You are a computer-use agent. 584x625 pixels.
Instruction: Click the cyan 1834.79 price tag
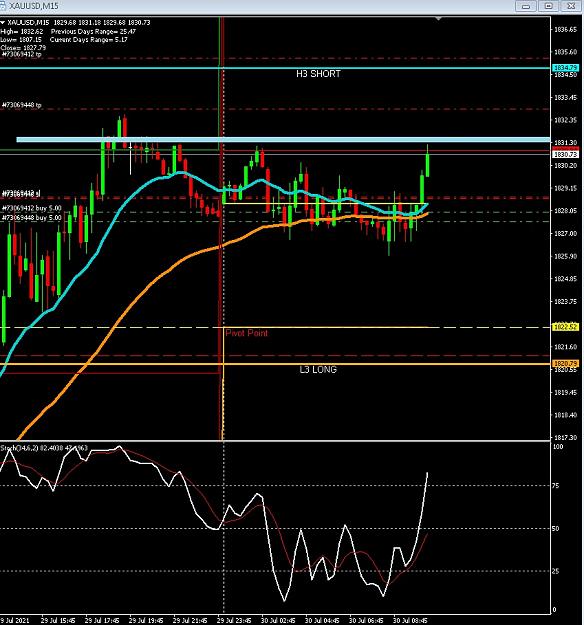click(x=565, y=68)
